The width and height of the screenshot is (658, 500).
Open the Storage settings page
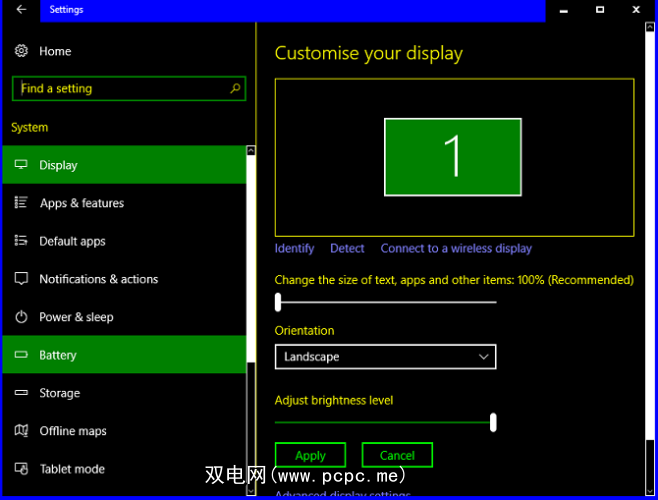pyautogui.click(x=59, y=393)
